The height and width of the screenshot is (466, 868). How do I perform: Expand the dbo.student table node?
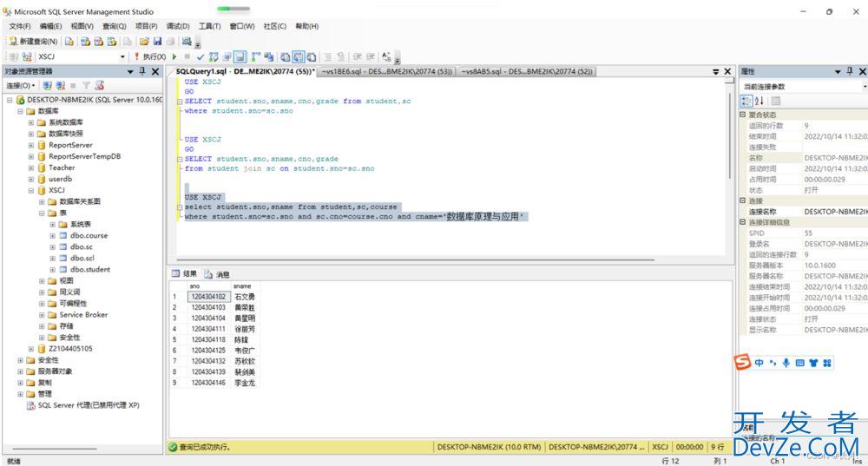coord(53,270)
